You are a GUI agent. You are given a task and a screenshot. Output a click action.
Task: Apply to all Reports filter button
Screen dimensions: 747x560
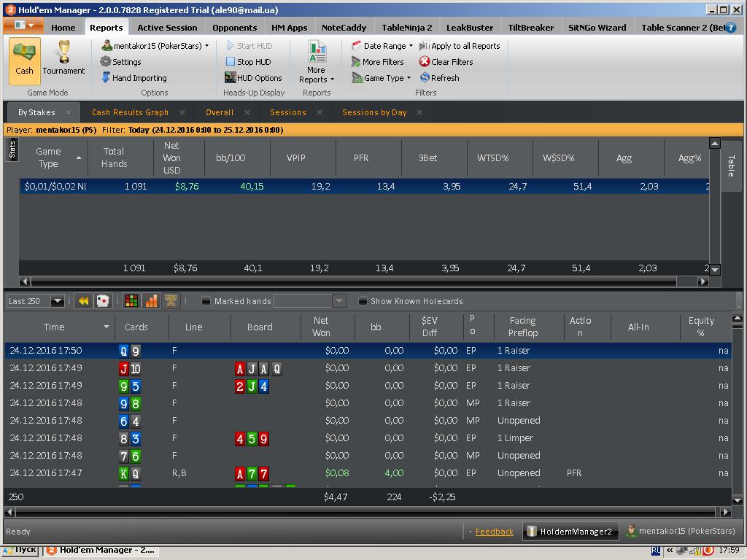coord(460,46)
